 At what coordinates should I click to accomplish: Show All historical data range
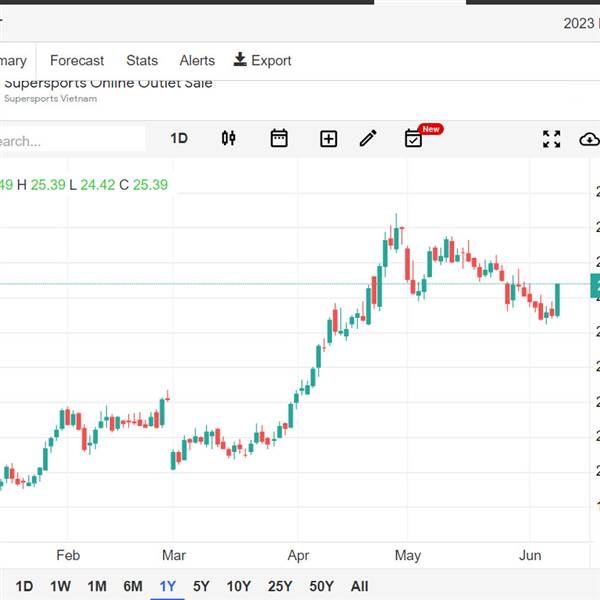(x=359, y=586)
